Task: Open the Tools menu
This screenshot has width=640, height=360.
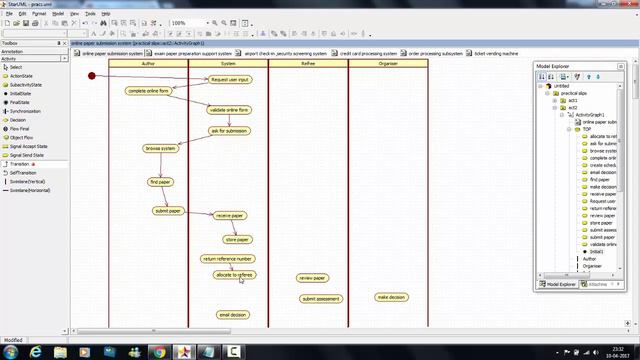Action: coord(90,13)
